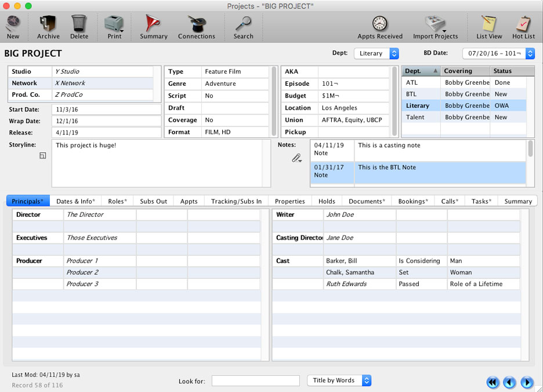Select the ATL department row
This screenshot has width=543, height=392.
(x=464, y=82)
